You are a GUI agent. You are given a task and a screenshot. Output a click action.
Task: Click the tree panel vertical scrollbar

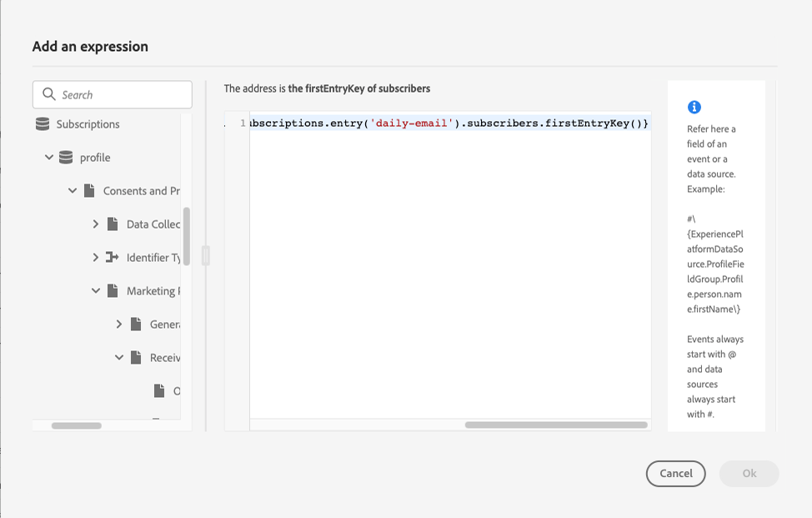tap(187, 236)
